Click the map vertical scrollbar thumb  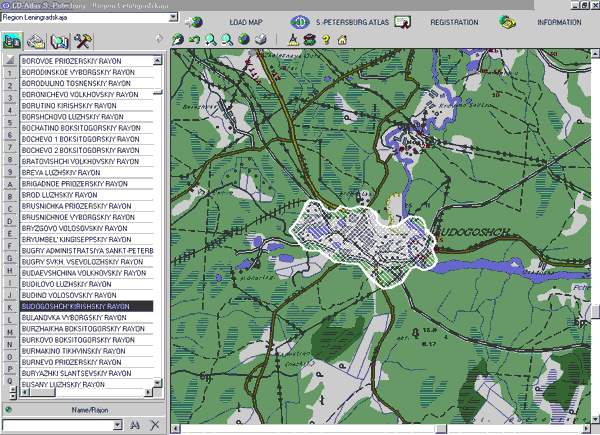[595, 311]
